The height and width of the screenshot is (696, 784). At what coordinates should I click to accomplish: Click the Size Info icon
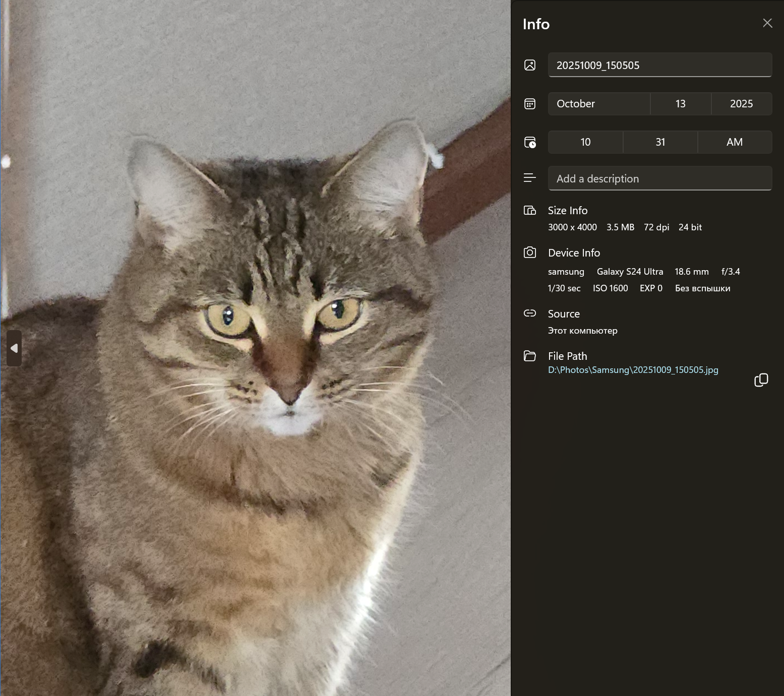tap(529, 211)
